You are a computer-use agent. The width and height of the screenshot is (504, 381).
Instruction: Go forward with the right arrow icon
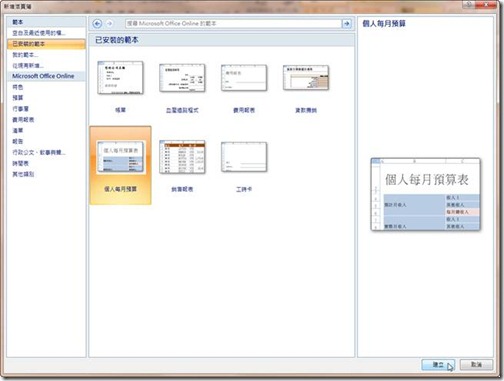tap(109, 23)
